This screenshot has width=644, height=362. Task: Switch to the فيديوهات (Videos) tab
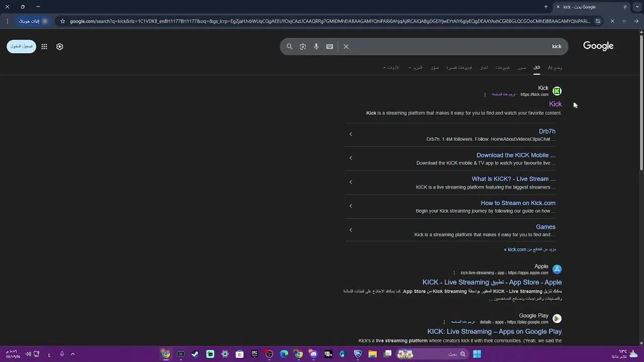tap(502, 67)
